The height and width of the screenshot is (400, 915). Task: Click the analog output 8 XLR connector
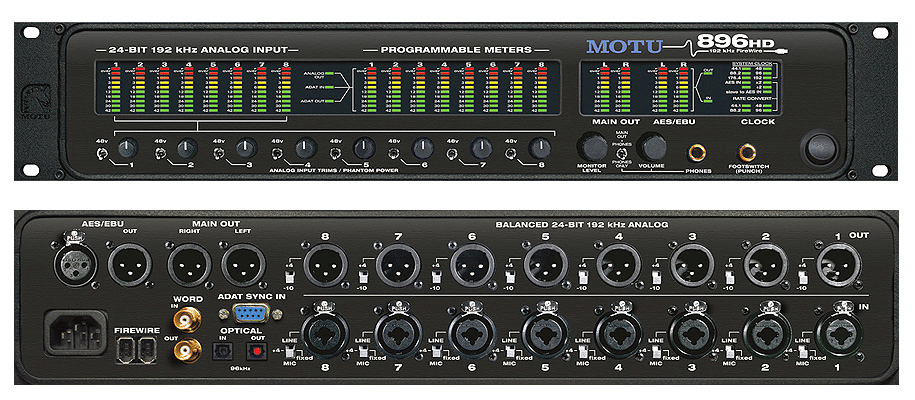tap(325, 264)
